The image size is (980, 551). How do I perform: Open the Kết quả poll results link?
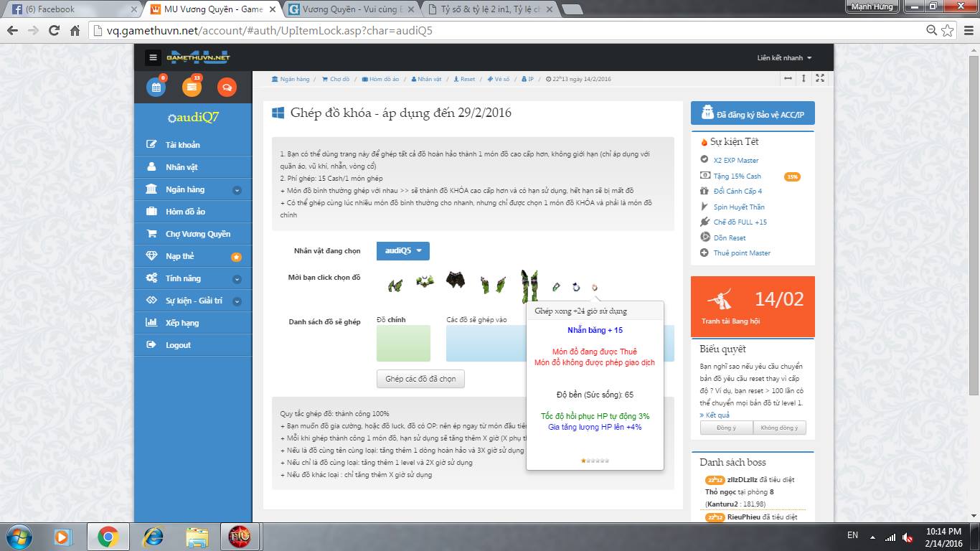tap(715, 415)
